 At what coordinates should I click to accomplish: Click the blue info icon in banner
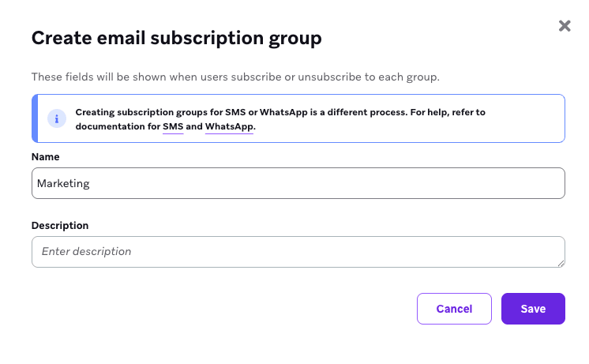[57, 118]
